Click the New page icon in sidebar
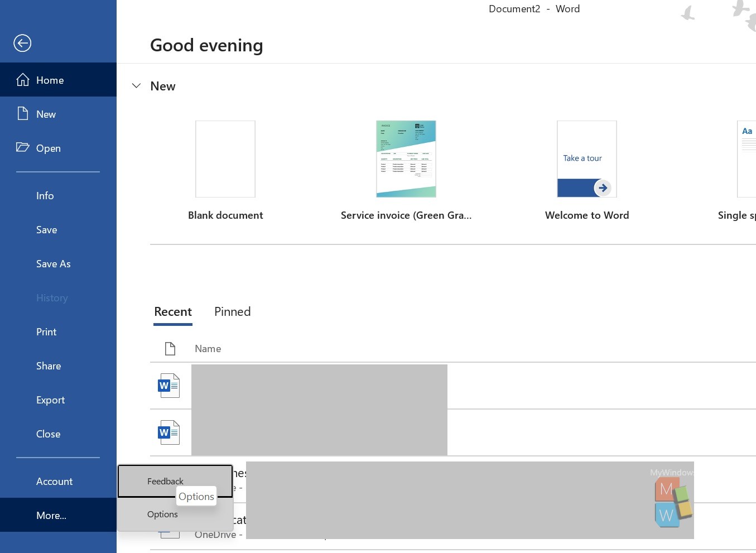This screenshot has height=553, width=756. click(23, 114)
